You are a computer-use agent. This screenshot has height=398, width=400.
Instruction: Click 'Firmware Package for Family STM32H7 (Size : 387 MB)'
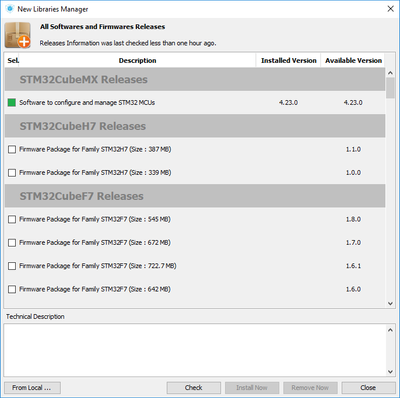pos(95,149)
